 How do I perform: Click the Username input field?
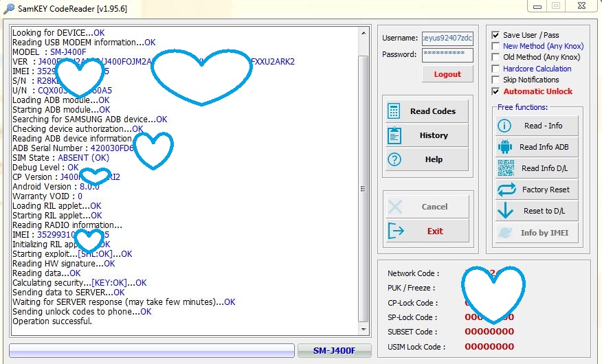tap(447, 38)
